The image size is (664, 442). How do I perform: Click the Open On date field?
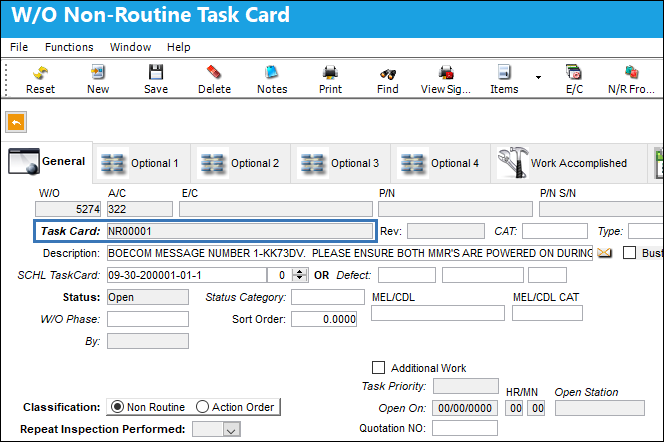465,408
